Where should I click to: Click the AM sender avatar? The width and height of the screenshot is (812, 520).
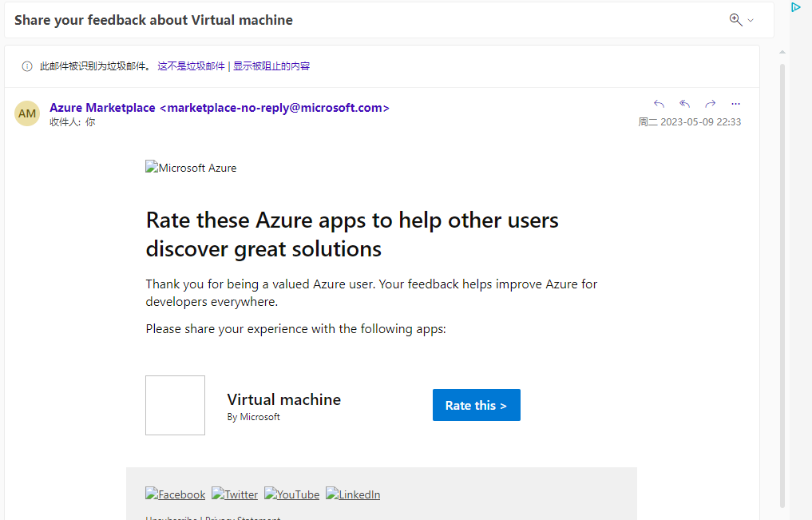(x=27, y=113)
